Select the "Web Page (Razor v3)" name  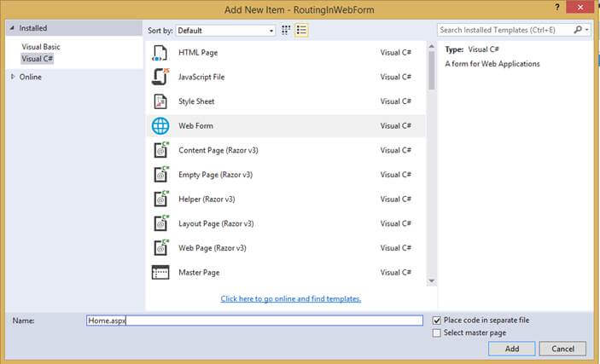213,248
